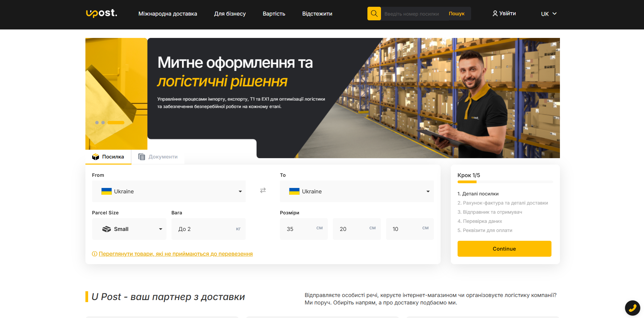
Task: Click the parcel box icon on Посилка tab
Action: coord(96,156)
